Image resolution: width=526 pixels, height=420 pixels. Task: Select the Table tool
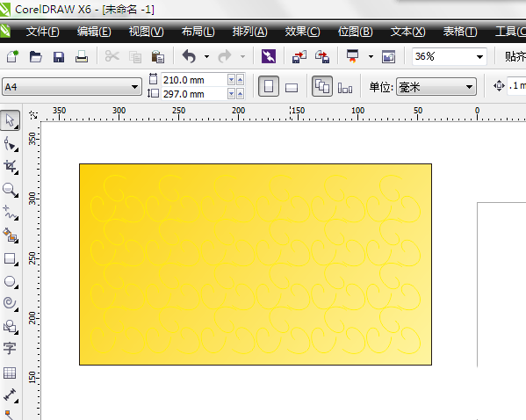coord(10,373)
